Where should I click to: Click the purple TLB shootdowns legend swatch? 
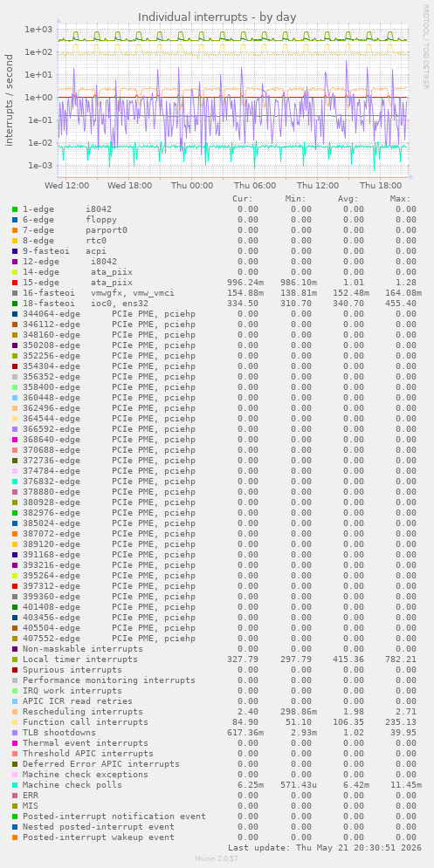point(15,733)
